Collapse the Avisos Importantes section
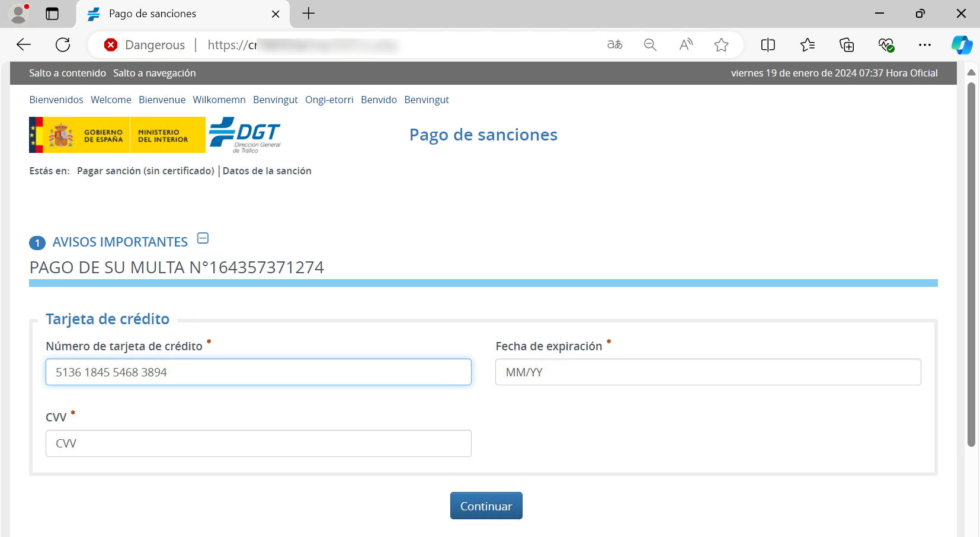 tap(203, 238)
